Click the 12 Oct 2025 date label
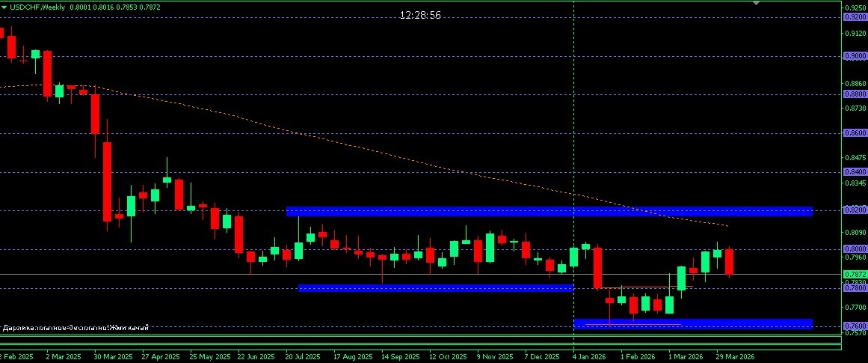868x363 pixels. tap(449, 358)
